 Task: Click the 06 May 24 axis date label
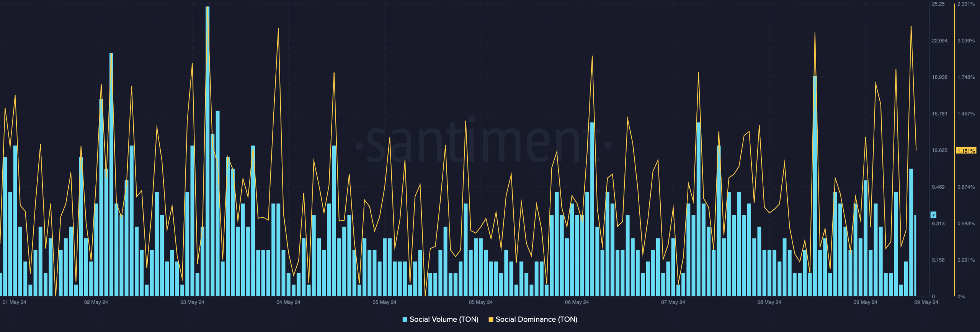point(577,302)
